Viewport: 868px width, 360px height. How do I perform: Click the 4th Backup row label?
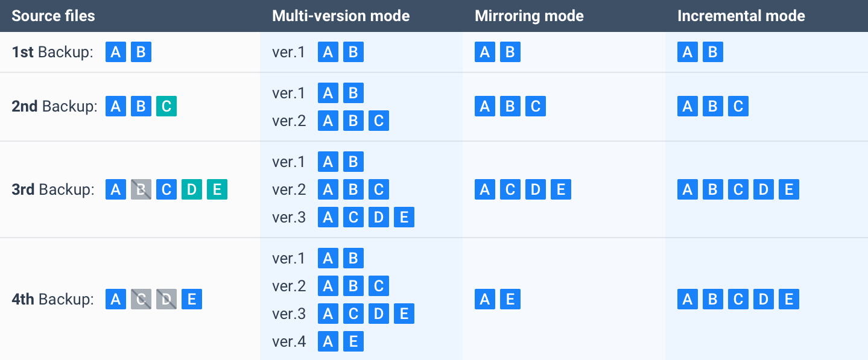tap(52, 299)
